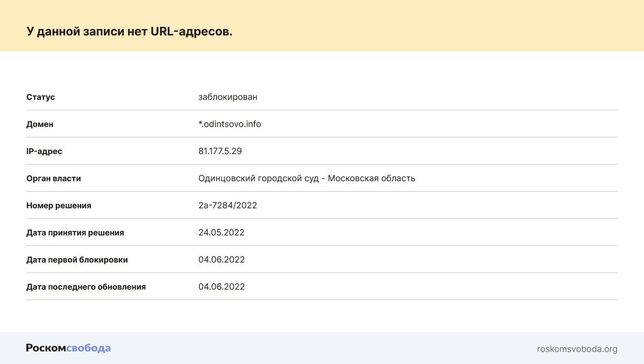Select the decision date 24.05.2022
This screenshot has width=644, height=364.
click(x=221, y=232)
